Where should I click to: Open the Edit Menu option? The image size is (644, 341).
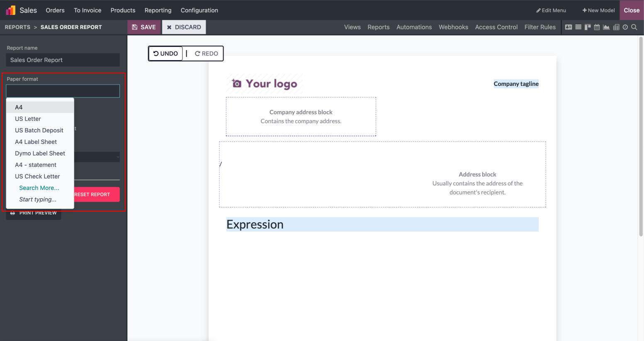pyautogui.click(x=551, y=10)
